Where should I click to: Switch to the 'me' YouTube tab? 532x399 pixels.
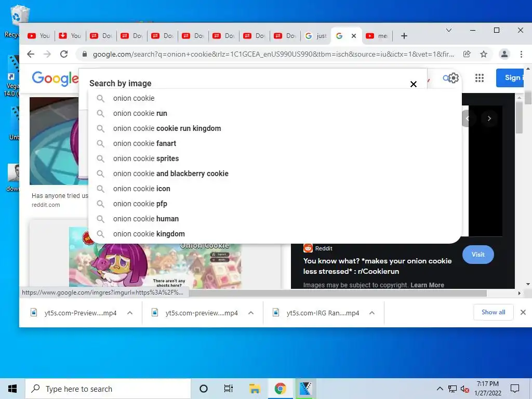[377, 36]
